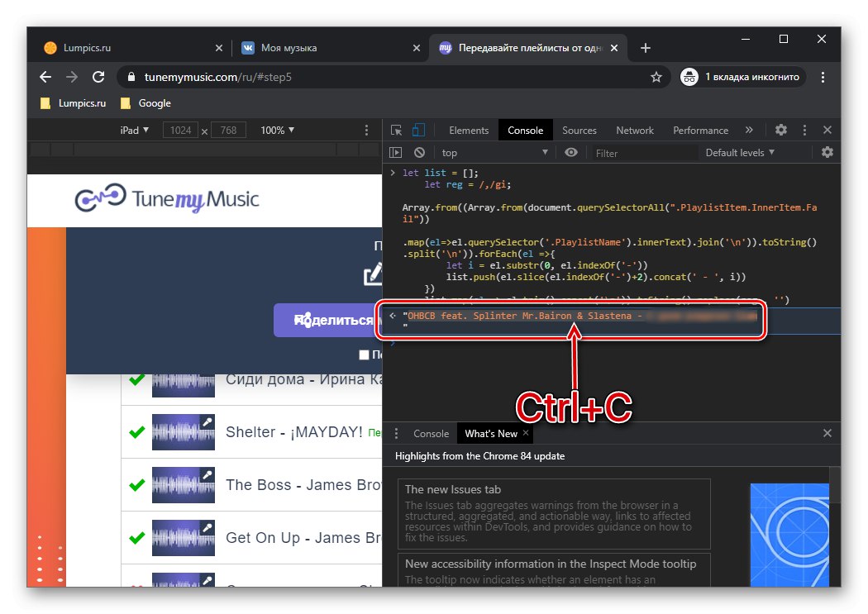The image size is (868, 614).
Task: Click the 1024 width field
Action: [x=180, y=131]
